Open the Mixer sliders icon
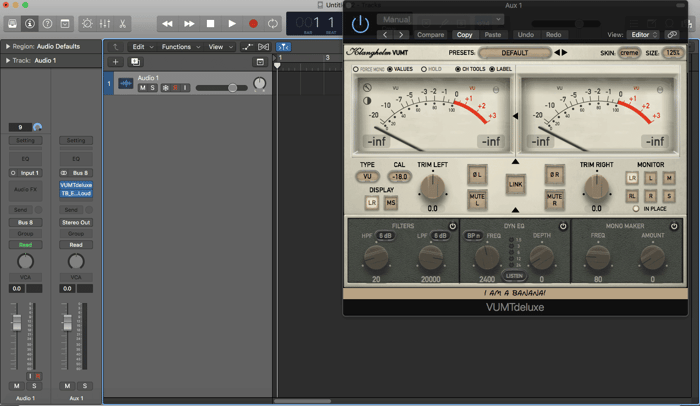Screen dimensions: 700x406 click(105, 24)
